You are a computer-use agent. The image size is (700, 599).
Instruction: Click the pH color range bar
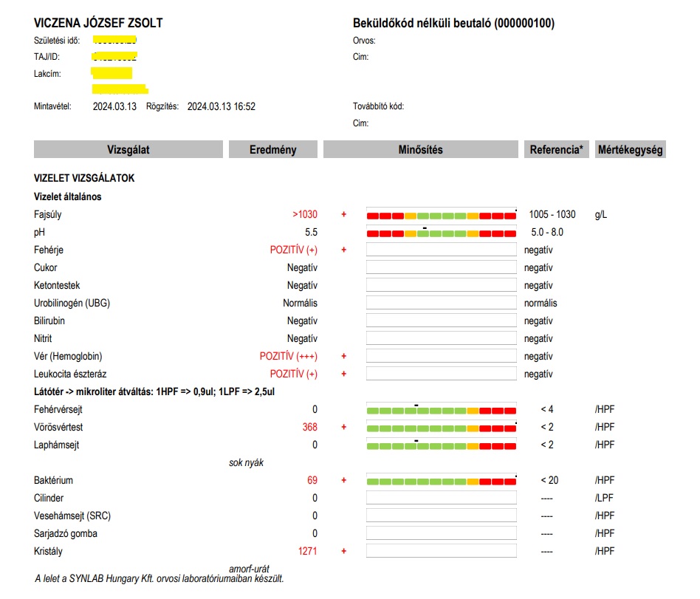(441, 233)
